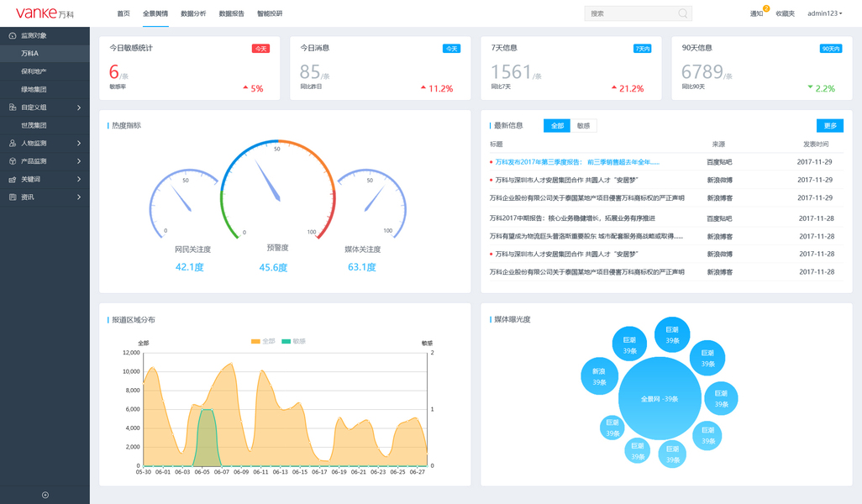Open the 通知 notifications link
Image resolution: width=862 pixels, height=504 pixels.
click(x=756, y=13)
